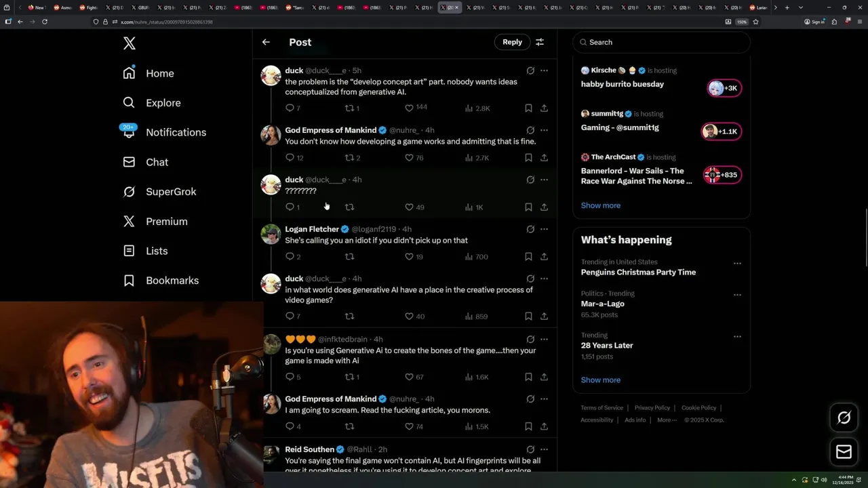
Task: Go back with the Post arrow
Action: tap(266, 42)
